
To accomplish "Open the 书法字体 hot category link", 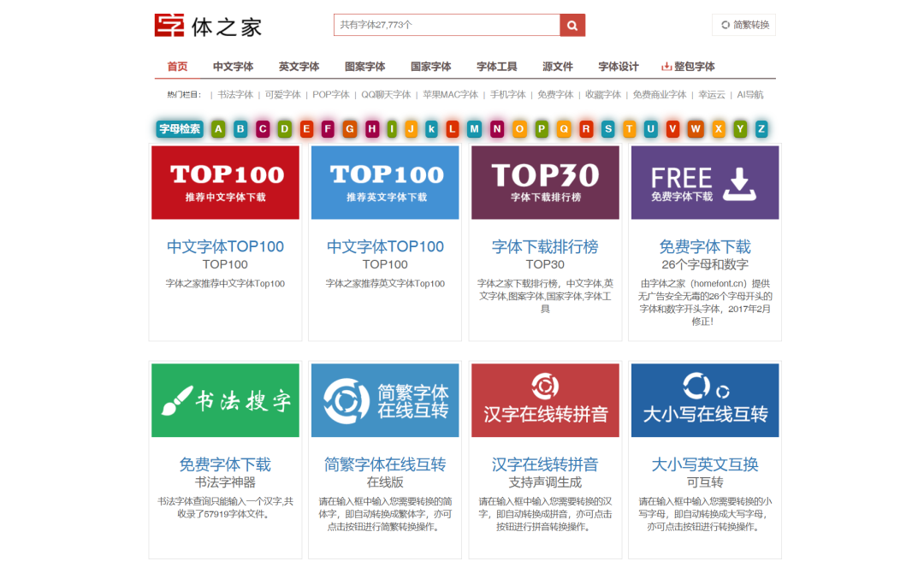I will [235, 95].
